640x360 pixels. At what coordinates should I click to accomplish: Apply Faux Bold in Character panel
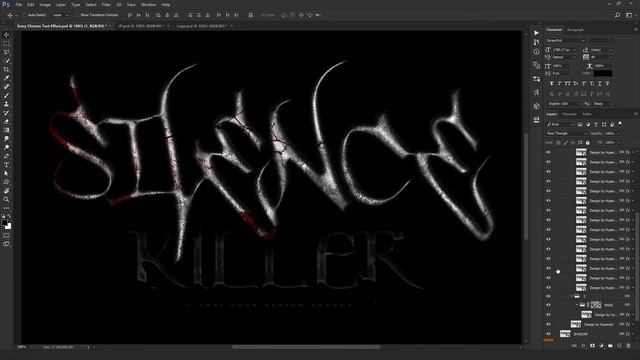tap(551, 83)
